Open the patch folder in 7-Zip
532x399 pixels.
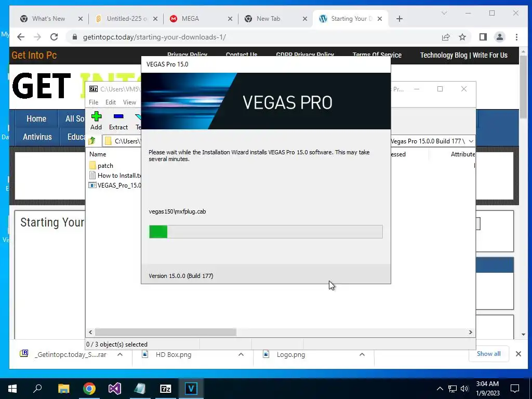(x=101, y=166)
